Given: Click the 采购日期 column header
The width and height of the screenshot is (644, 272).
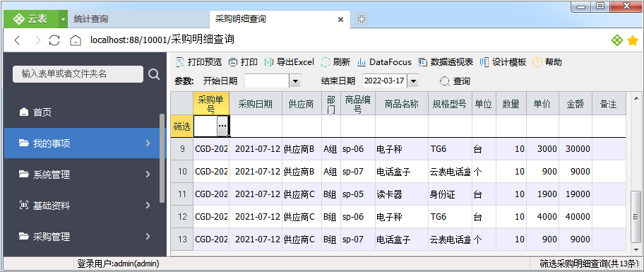Looking at the screenshot, I should click(x=255, y=104).
